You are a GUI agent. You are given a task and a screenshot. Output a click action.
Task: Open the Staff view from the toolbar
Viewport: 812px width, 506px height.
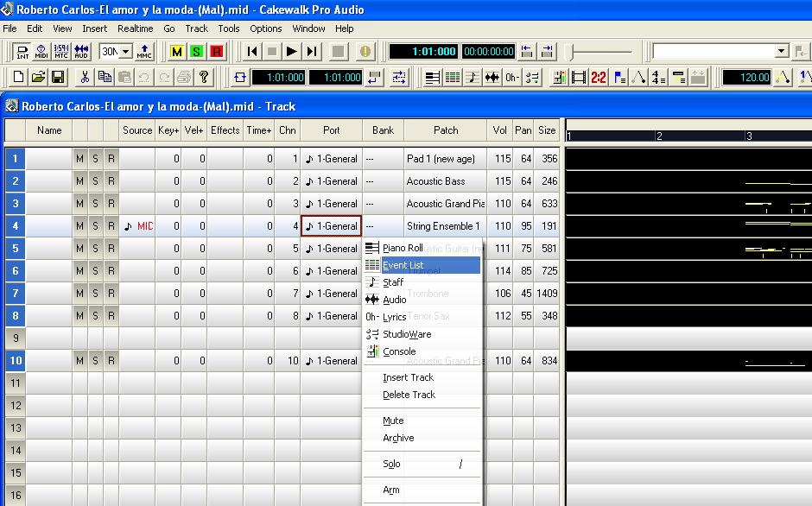[472, 78]
